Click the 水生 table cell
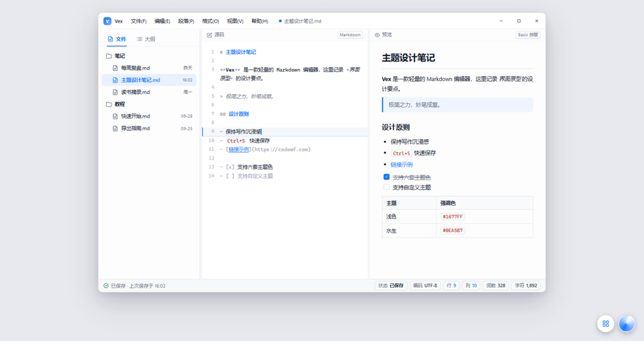644x341 pixels. tap(409, 231)
